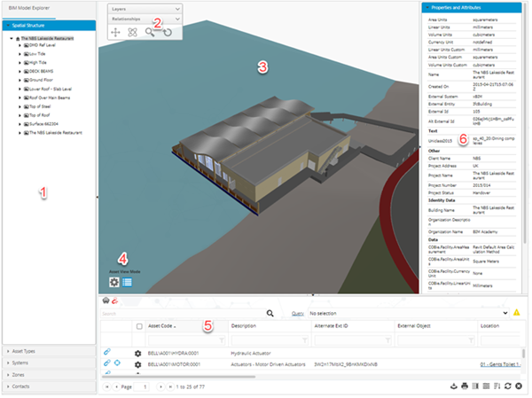Click the Query link
This screenshot has height=398, width=532.
(x=298, y=313)
